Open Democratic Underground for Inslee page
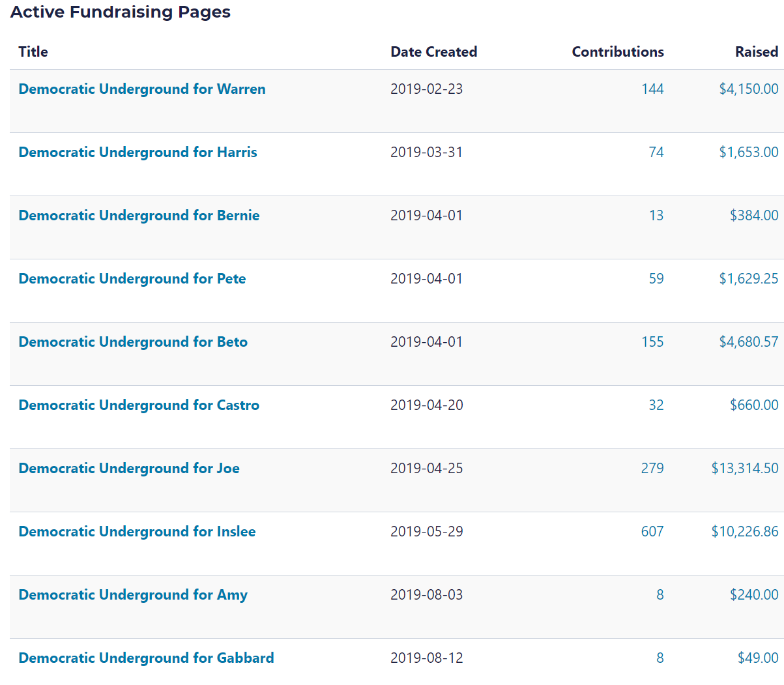Screen dimensions: 784x685 pyautogui.click(x=137, y=532)
